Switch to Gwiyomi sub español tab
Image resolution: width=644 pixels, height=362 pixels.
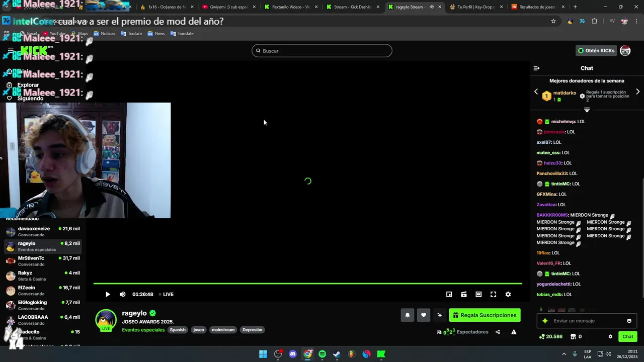(x=228, y=7)
